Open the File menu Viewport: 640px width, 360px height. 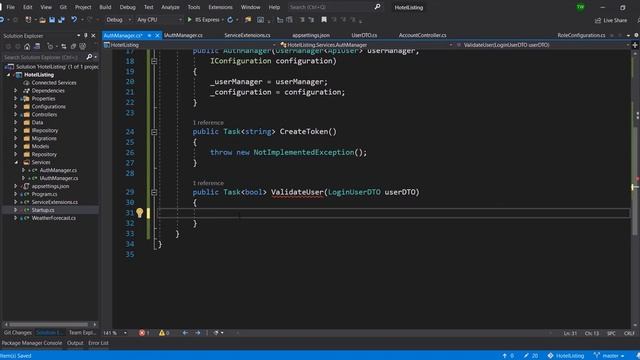coord(11,7)
